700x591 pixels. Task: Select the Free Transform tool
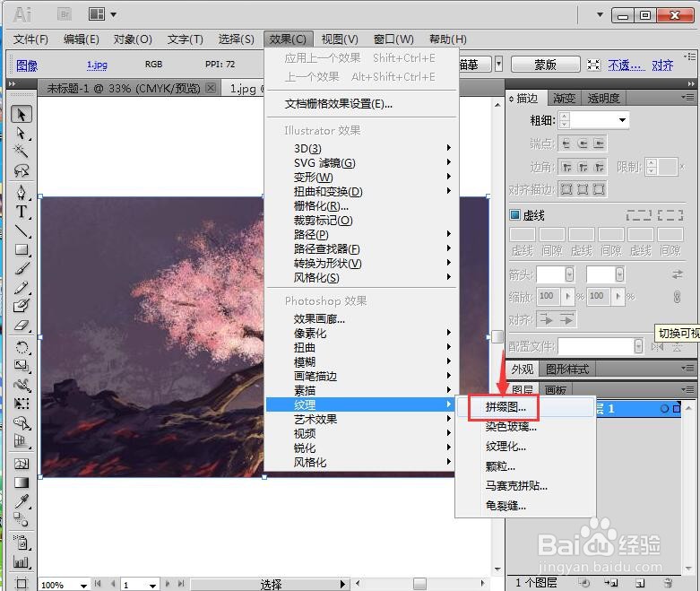tap(21, 404)
